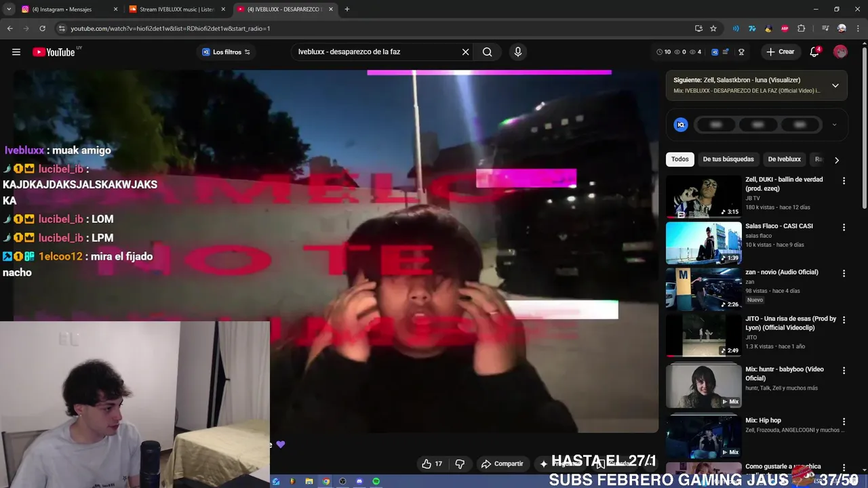868x488 pixels.
Task: Open the Mix: Hip hop title
Action: coord(763,420)
